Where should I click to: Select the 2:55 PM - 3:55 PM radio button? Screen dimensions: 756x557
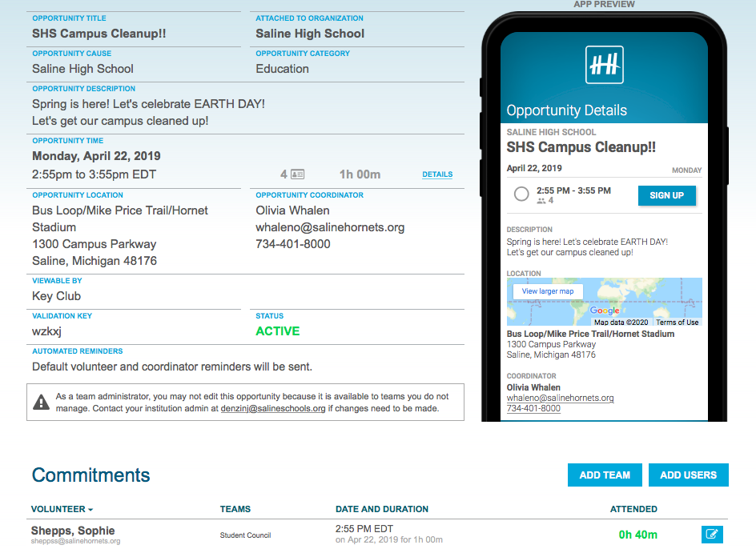[x=521, y=194]
